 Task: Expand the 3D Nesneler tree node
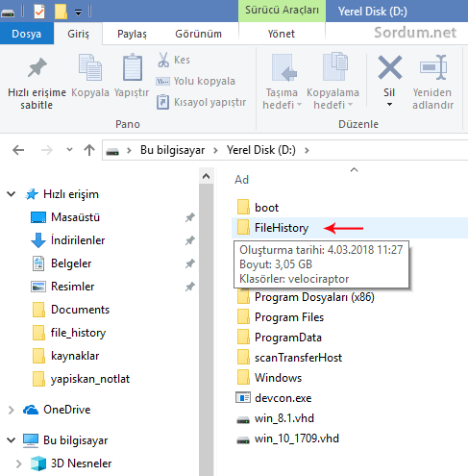point(19,463)
